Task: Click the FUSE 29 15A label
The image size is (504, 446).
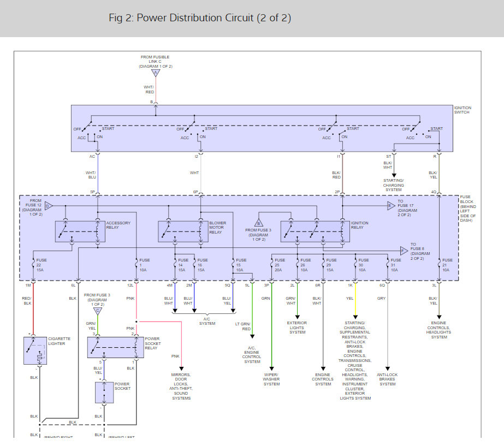Action: pyautogui.click(x=331, y=265)
